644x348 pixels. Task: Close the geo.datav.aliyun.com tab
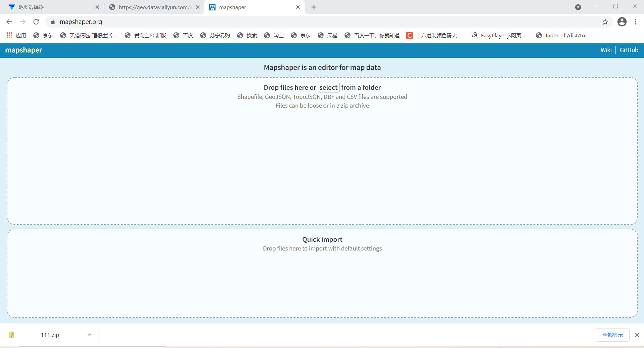[x=197, y=7]
